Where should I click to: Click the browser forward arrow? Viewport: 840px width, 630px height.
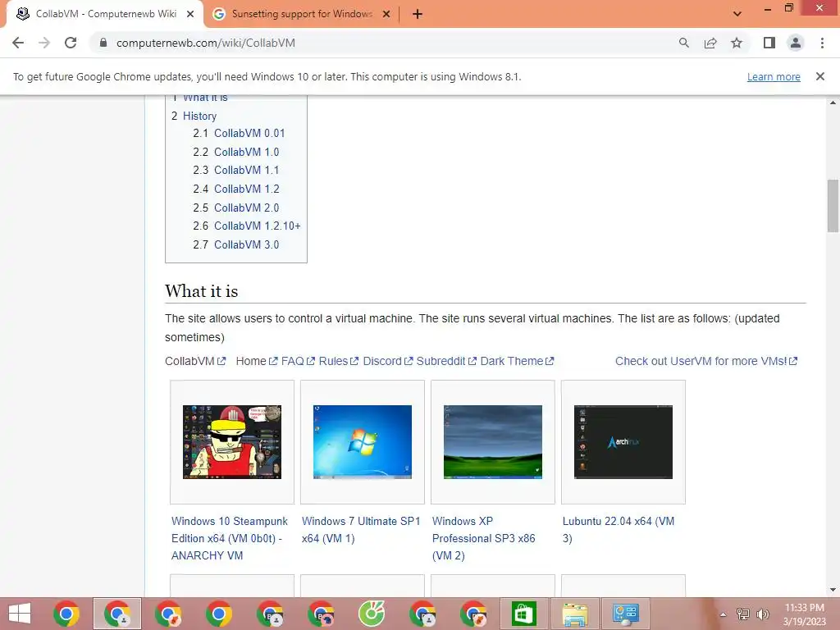tap(44, 43)
